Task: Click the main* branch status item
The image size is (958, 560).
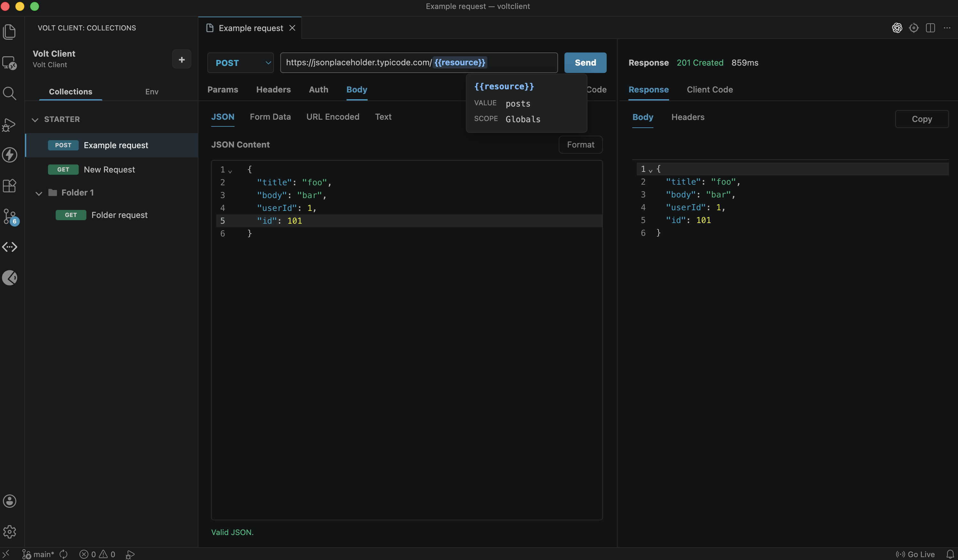Action: coord(38,554)
